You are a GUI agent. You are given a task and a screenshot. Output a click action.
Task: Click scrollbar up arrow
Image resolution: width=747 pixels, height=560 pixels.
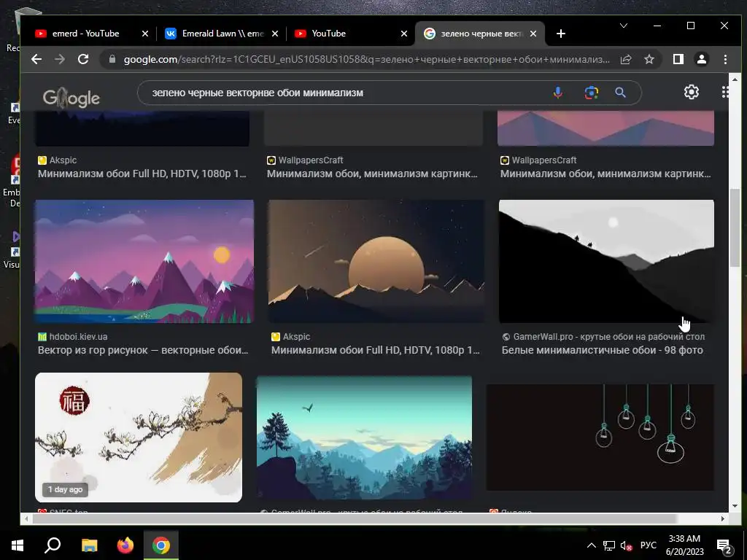click(x=735, y=79)
